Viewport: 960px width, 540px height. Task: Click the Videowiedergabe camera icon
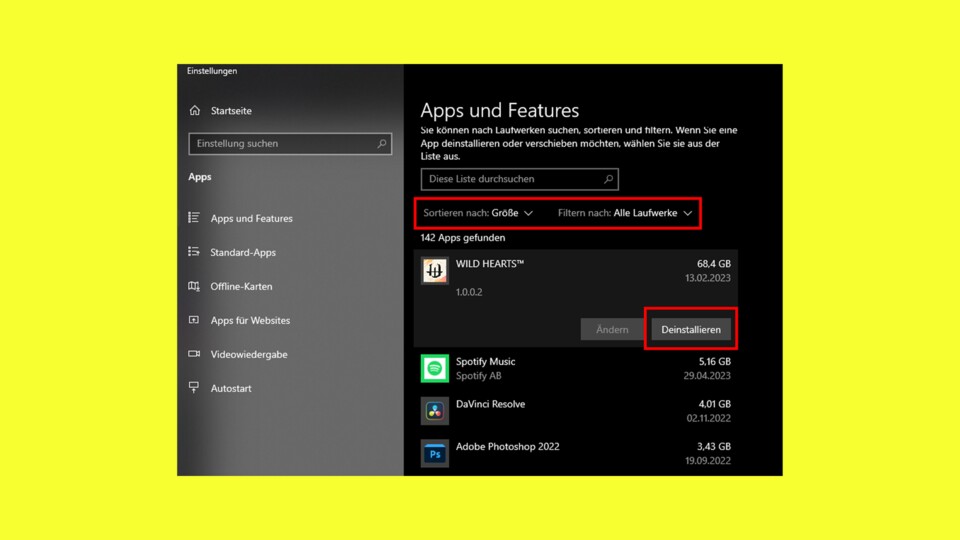pyautogui.click(x=194, y=354)
